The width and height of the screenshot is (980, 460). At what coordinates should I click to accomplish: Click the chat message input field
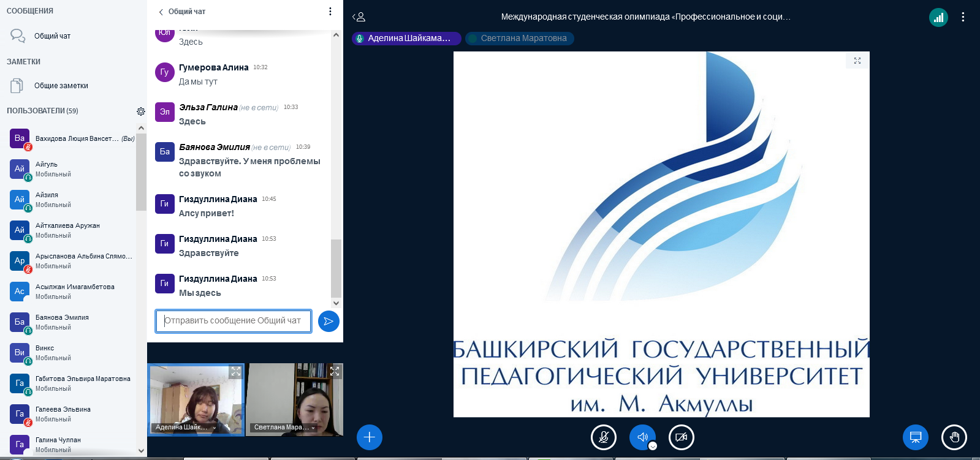[x=233, y=321]
